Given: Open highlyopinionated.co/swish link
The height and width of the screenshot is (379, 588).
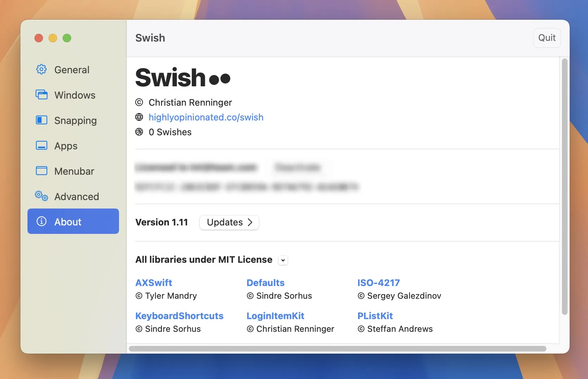Looking at the screenshot, I should click(206, 117).
